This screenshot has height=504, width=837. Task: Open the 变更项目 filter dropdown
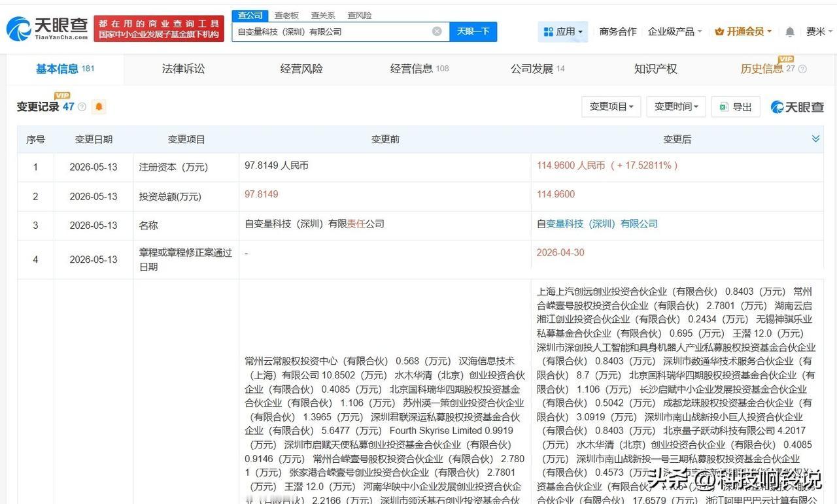tap(611, 107)
